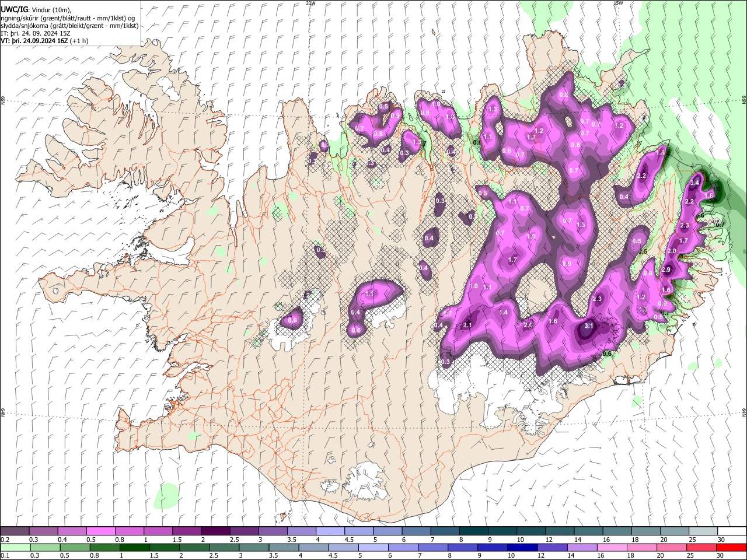Click the '15W' longitude label at top
The width and height of the screenshot is (747, 560).
[x=618, y=3]
